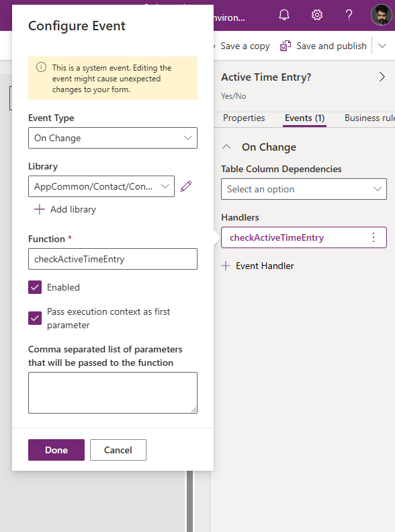The width and height of the screenshot is (395, 532).
Task: Click Save a copy
Action: (245, 46)
